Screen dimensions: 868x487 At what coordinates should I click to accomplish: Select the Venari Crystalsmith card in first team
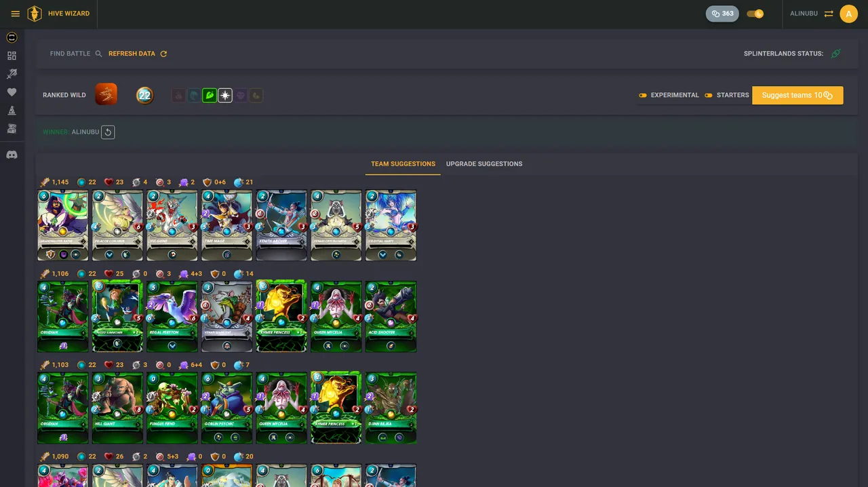(336, 225)
